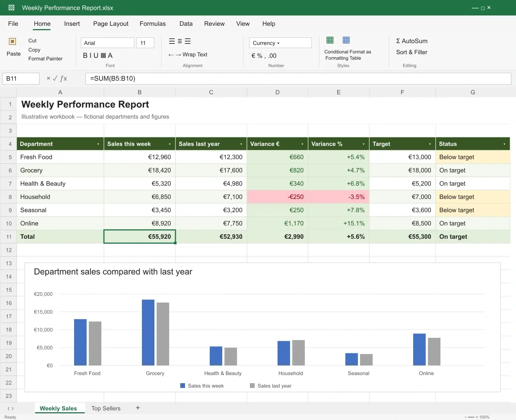516x420 pixels.
Task: Add a new sheet with plus
Action: (138, 408)
